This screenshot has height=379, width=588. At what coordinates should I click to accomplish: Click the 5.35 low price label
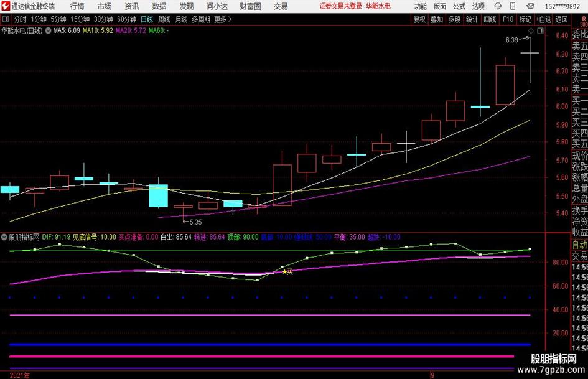[x=195, y=222]
